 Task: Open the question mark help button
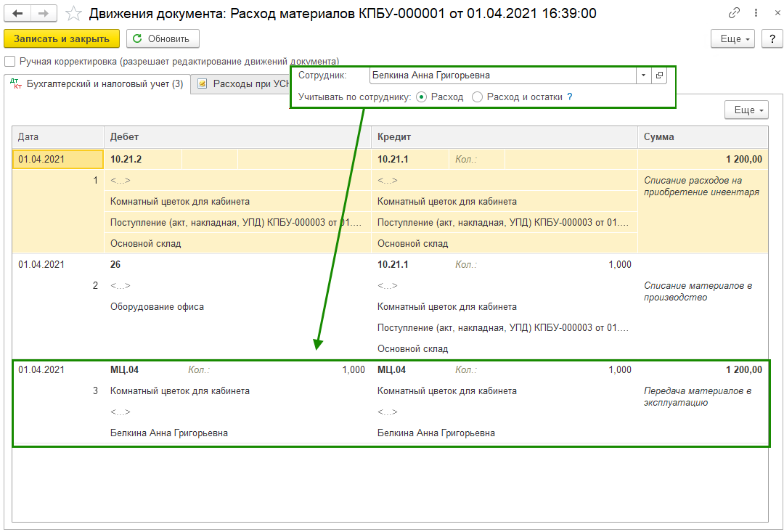[x=771, y=39]
